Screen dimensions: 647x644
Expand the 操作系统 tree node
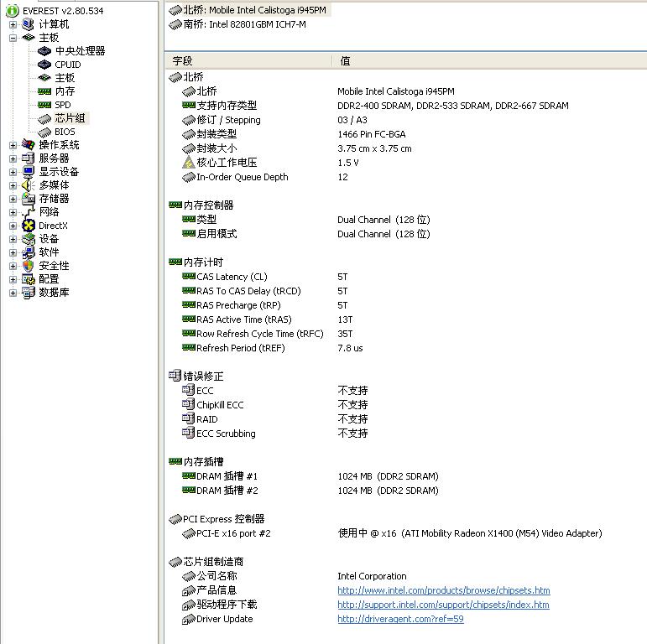[x=13, y=145]
